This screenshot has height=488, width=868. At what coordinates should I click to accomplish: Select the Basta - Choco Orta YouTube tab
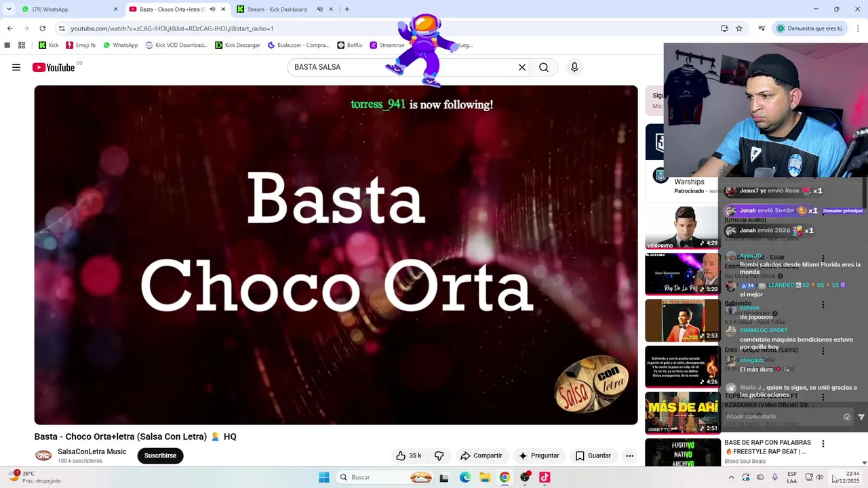(176, 9)
